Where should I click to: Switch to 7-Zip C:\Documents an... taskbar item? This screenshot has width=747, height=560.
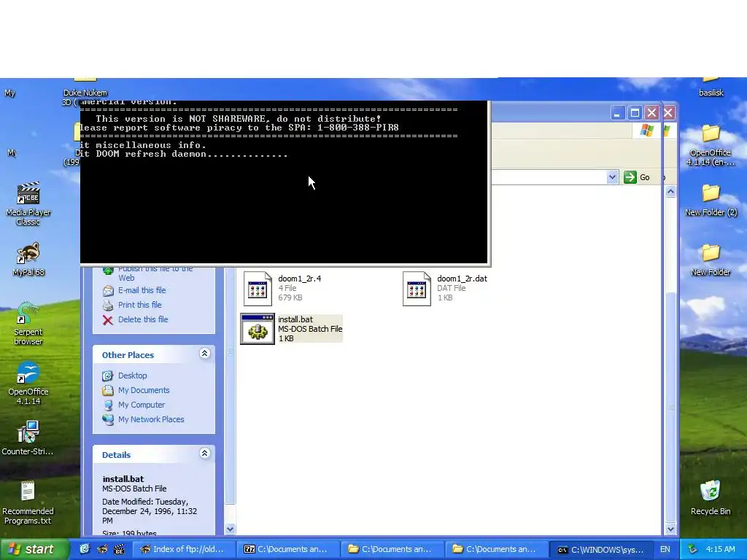[288, 549]
